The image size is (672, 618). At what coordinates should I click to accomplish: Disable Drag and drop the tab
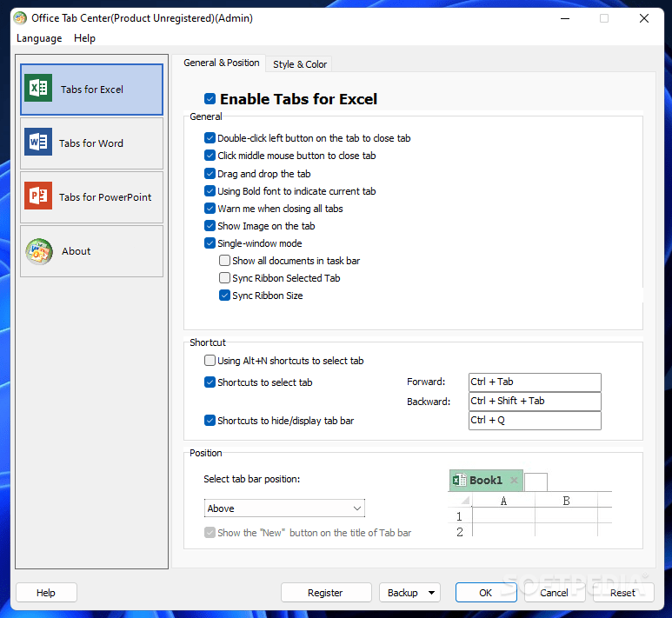pos(210,174)
